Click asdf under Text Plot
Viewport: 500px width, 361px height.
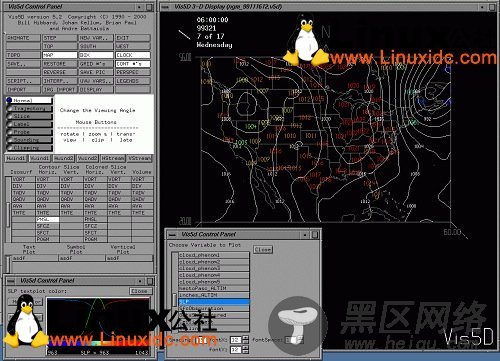(35, 258)
